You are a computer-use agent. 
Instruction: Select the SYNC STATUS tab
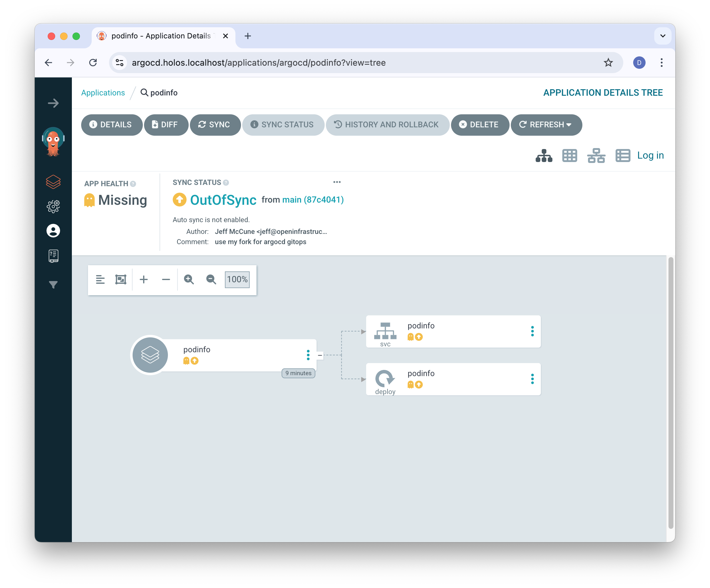284,125
